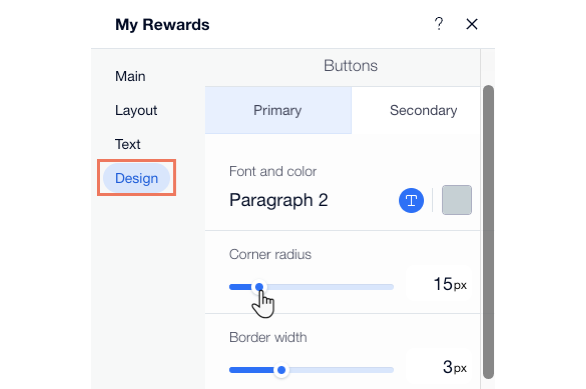Click the Border width slider handle
The width and height of the screenshot is (586, 389).
pyautogui.click(x=281, y=370)
